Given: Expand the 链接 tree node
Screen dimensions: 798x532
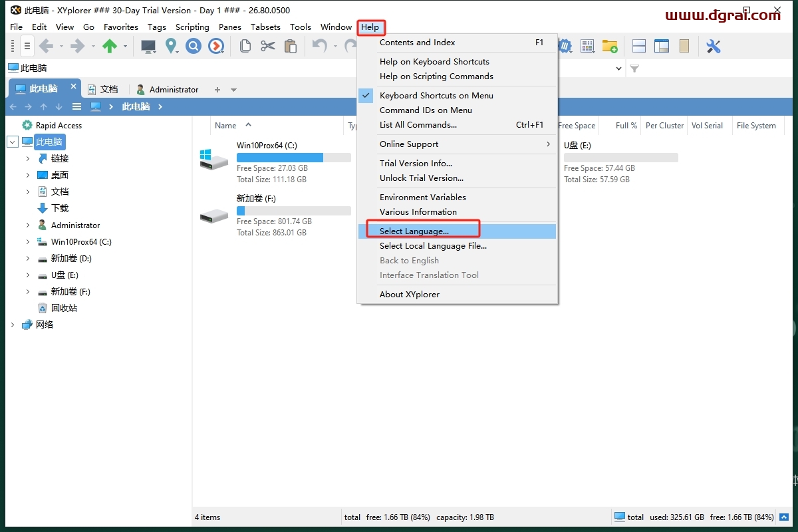Looking at the screenshot, I should point(28,158).
